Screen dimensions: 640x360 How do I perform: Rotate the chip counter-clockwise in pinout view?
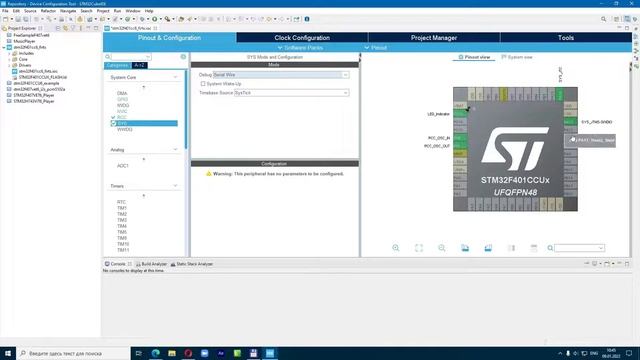coord(488,248)
